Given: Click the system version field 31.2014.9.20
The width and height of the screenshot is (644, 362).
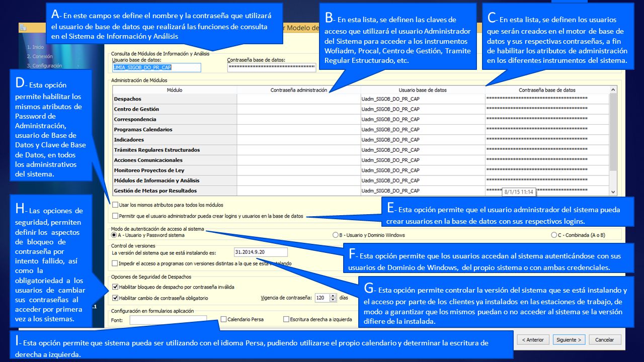Looking at the screenshot, I should (x=261, y=252).
